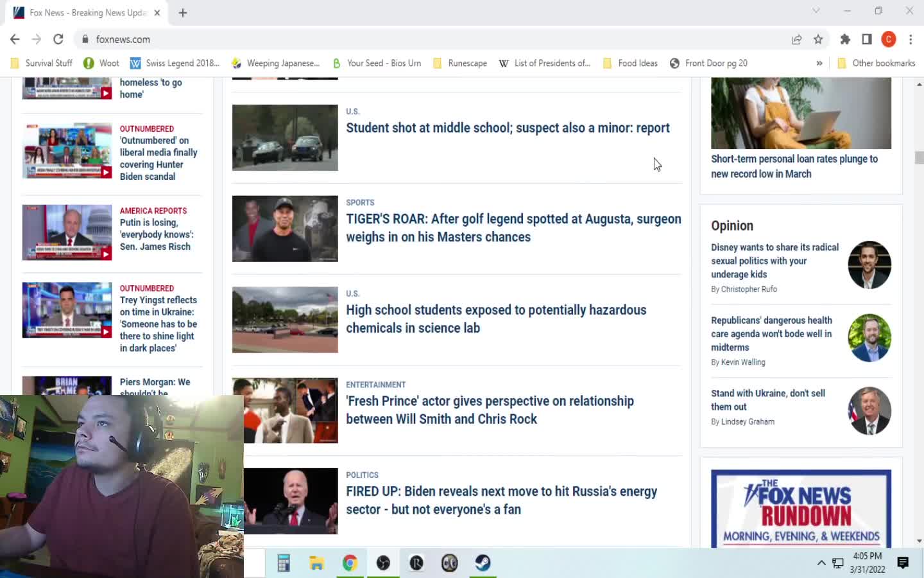This screenshot has width=924, height=578.
Task: Bookmark this page with the star icon
Action: click(818, 39)
